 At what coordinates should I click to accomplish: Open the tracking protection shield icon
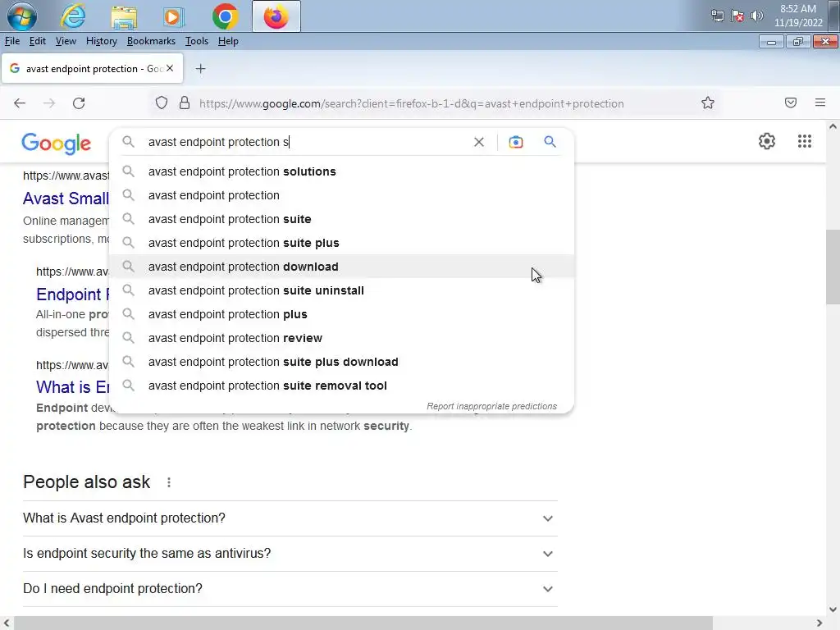coord(162,103)
